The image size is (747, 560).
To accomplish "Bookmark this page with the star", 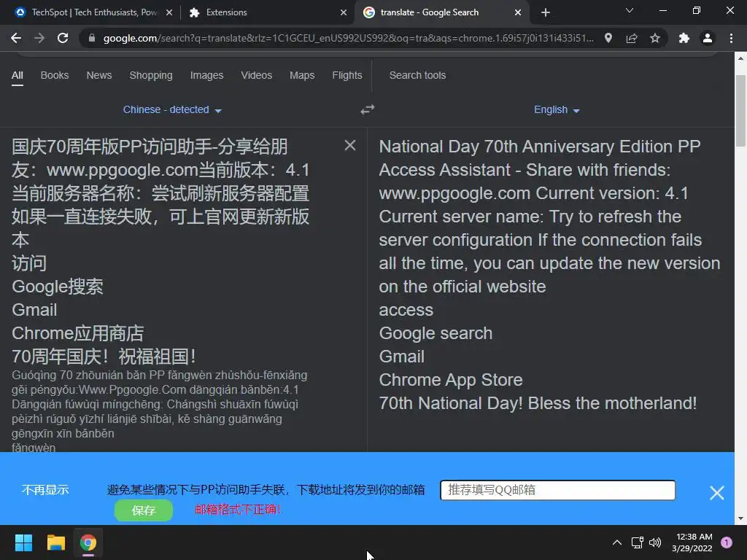I will (x=655, y=38).
